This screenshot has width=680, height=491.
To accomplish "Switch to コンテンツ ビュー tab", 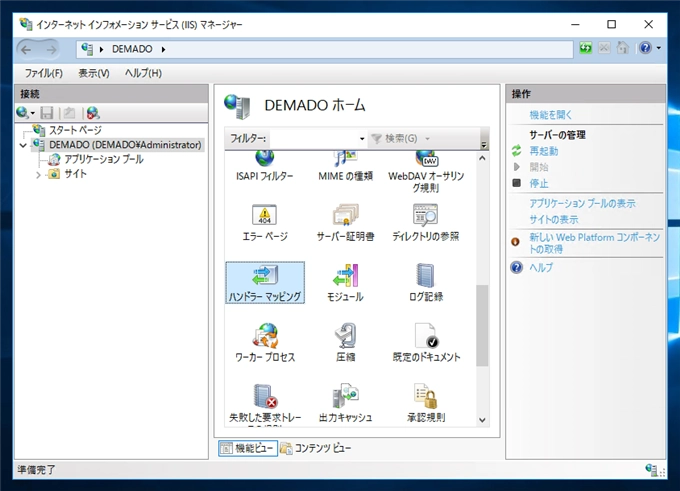I will (316, 448).
